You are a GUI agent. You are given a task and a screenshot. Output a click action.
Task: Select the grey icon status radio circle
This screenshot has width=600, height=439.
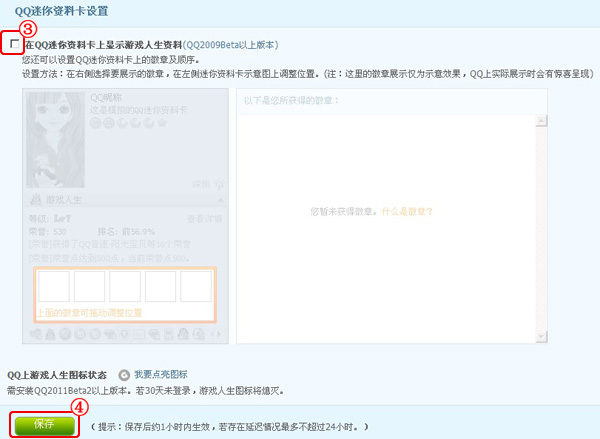pos(124,375)
